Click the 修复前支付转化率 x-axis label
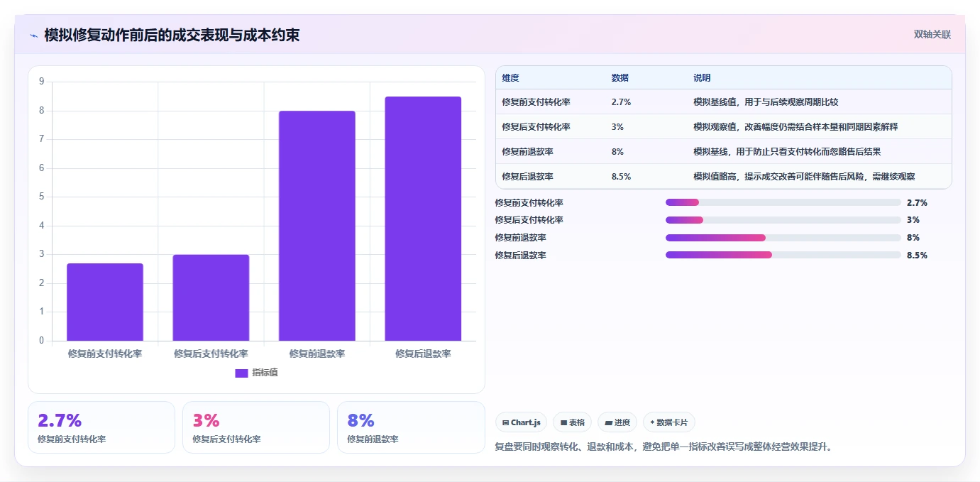980x482 pixels. [105, 354]
